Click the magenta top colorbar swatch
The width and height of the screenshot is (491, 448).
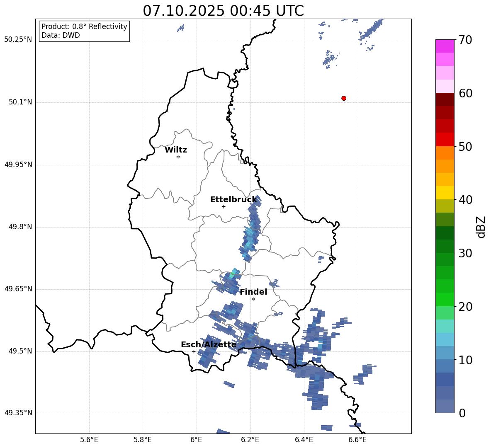pyautogui.click(x=445, y=46)
